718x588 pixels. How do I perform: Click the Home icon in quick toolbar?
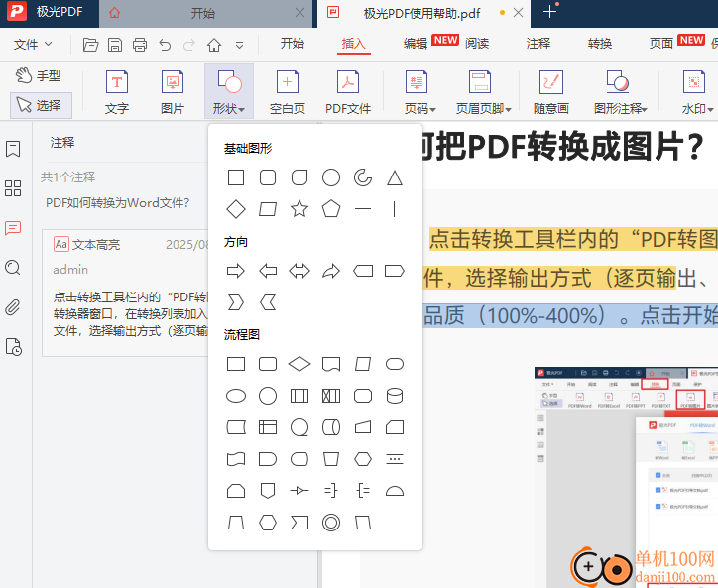[214, 45]
